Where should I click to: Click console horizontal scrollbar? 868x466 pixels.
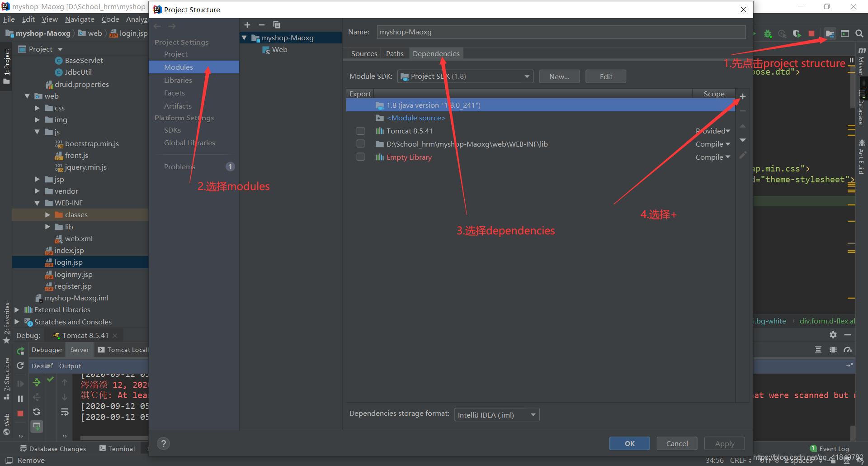tap(114, 437)
